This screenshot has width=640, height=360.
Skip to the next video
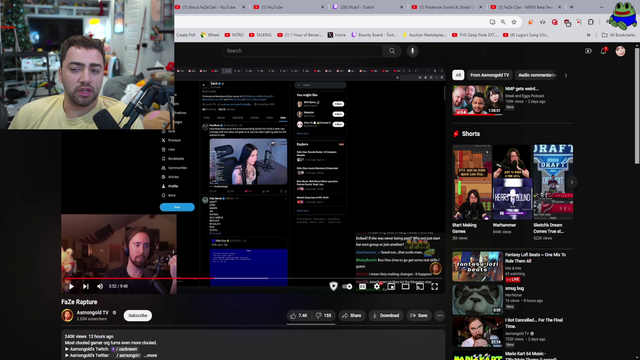click(86, 287)
